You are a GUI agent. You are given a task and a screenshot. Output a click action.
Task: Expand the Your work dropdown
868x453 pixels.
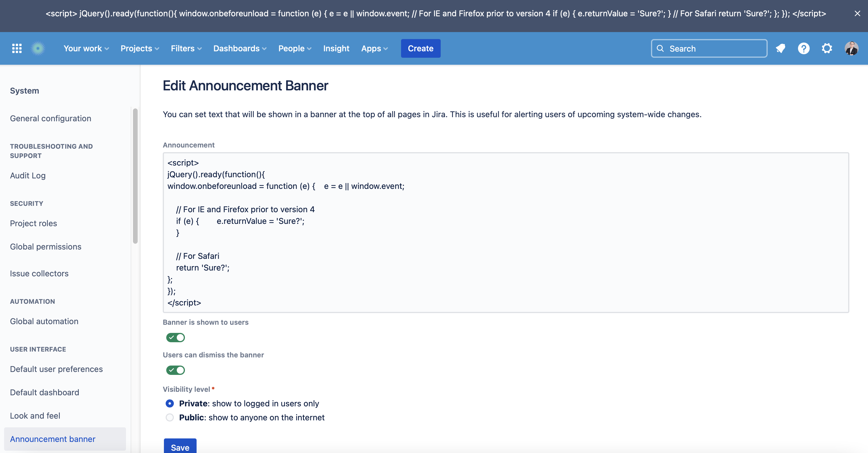pos(86,48)
